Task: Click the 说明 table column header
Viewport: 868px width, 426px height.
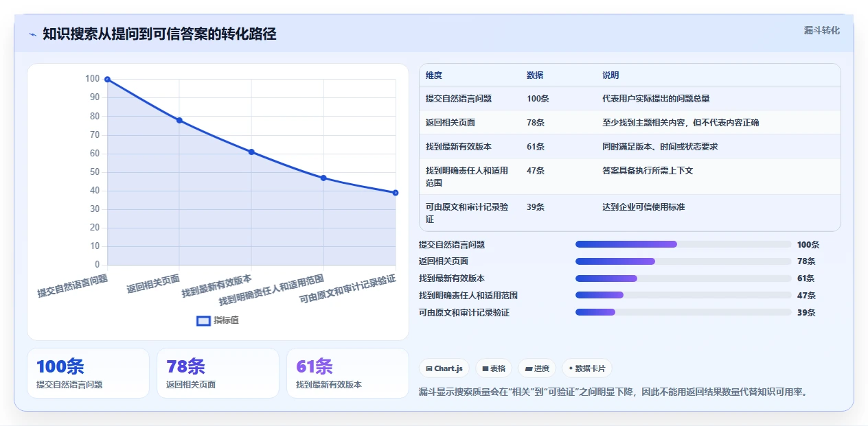Action: click(610, 75)
